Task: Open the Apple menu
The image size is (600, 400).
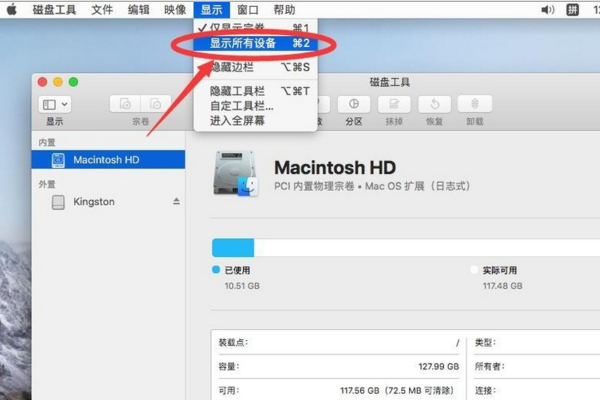Action: click(12, 9)
